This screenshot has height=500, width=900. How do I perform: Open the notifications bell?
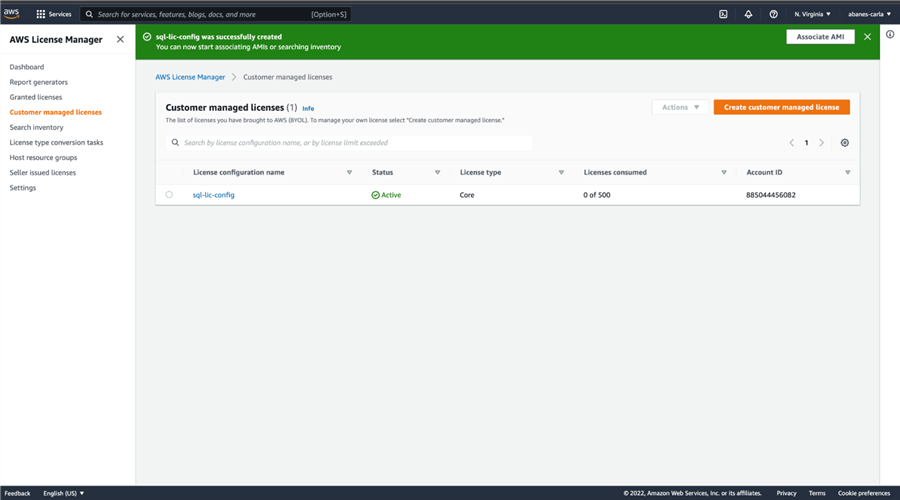pyautogui.click(x=748, y=14)
